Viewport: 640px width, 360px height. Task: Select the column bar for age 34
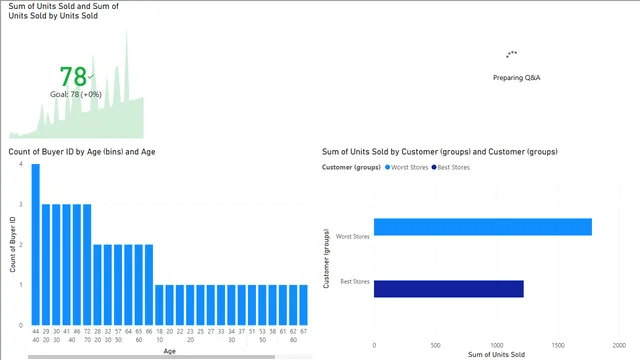(x=231, y=305)
